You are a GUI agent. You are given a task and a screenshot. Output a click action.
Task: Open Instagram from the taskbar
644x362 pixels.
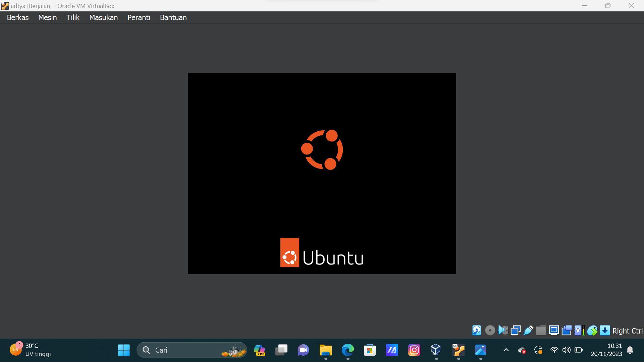tap(414, 350)
